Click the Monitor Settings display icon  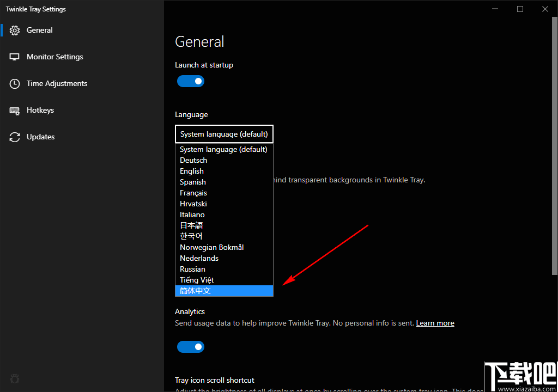(15, 57)
